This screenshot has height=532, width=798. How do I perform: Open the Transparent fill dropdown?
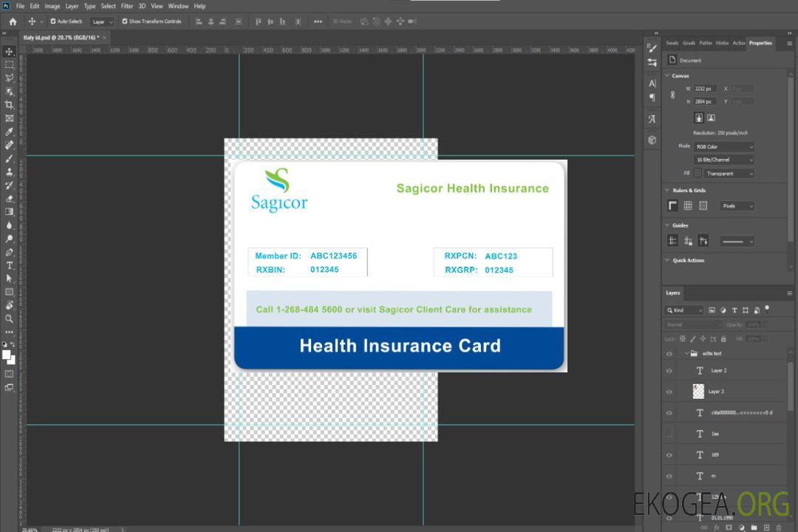(x=729, y=174)
